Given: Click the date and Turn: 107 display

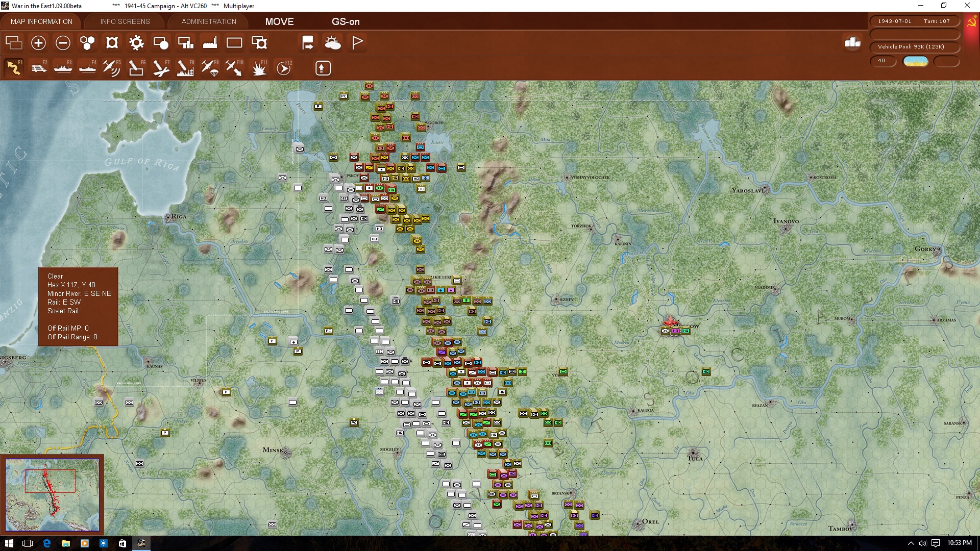Looking at the screenshot, I should pyautogui.click(x=914, y=21).
